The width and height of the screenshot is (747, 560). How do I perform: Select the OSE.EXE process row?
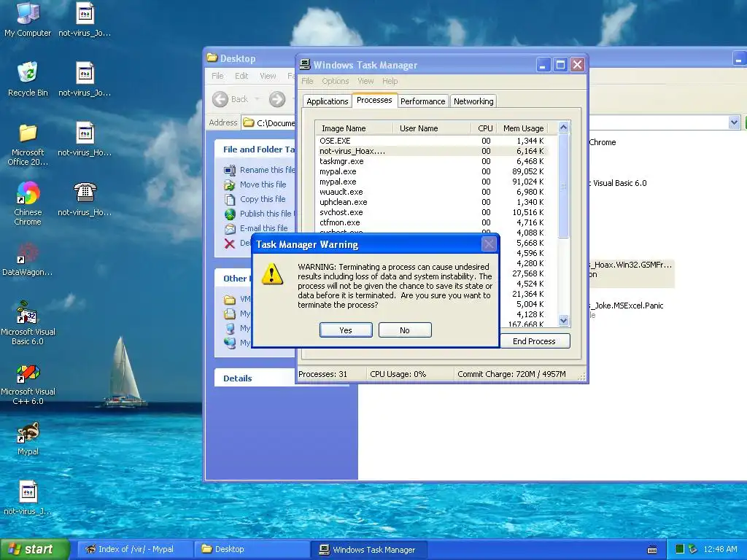[432, 141]
